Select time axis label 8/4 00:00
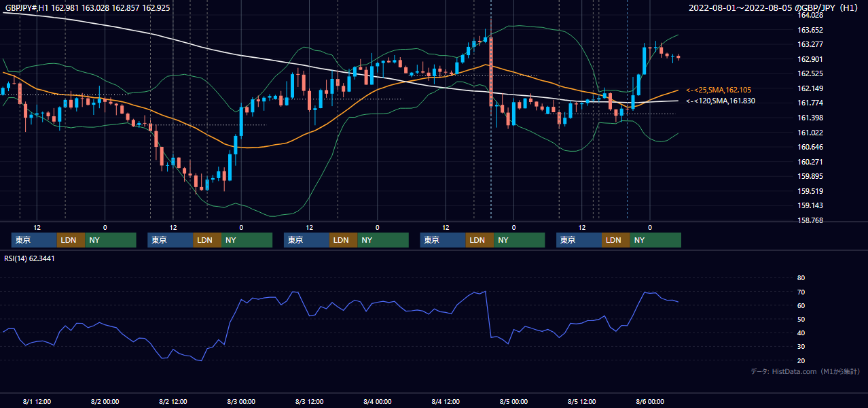Viewport: 868px width, 408px height. (x=378, y=401)
